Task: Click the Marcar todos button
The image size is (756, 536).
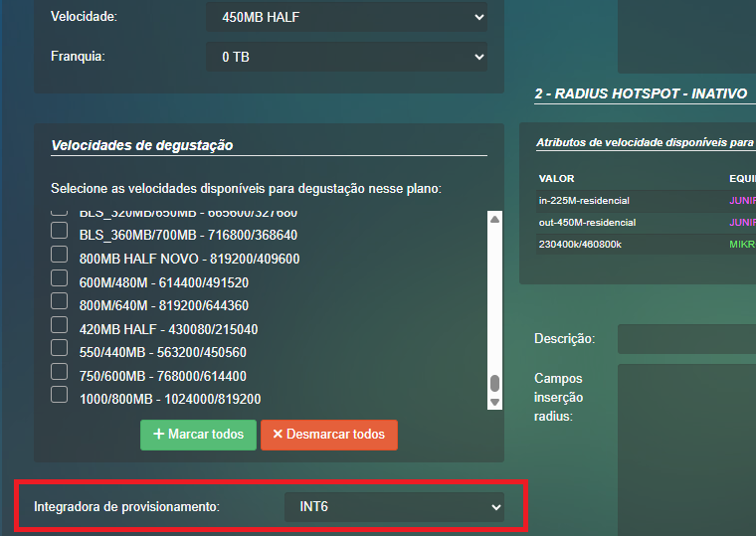Action: (x=198, y=435)
